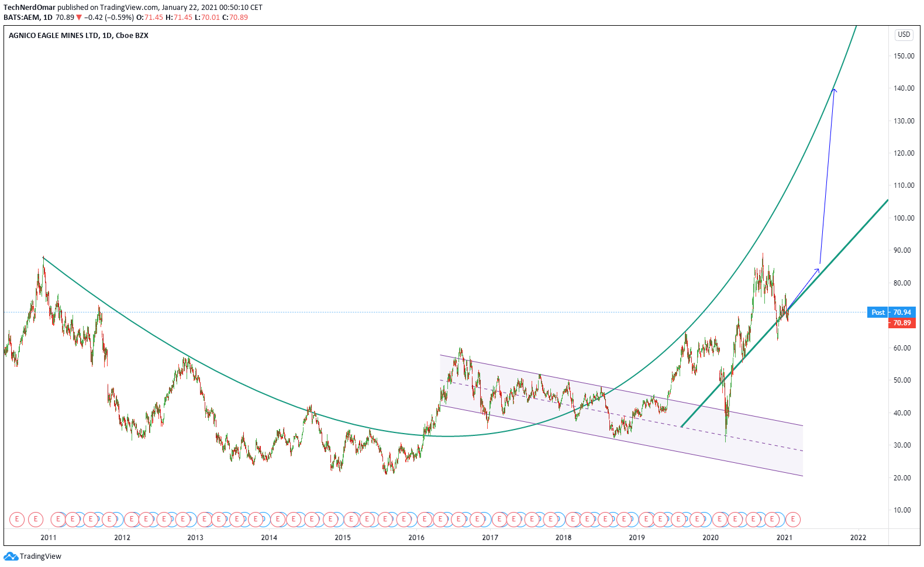Screen dimensions: 924x567
Task: Click the TradingView.com text in header
Action: 129,8
